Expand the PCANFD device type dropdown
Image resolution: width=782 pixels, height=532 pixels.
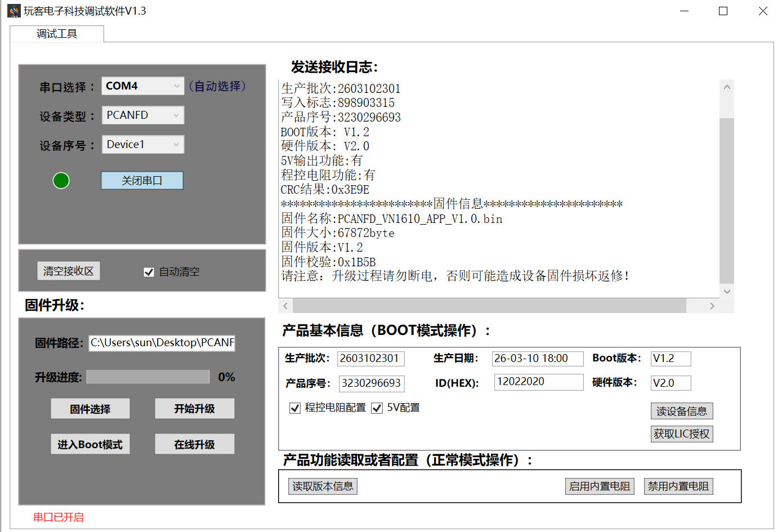(177, 115)
